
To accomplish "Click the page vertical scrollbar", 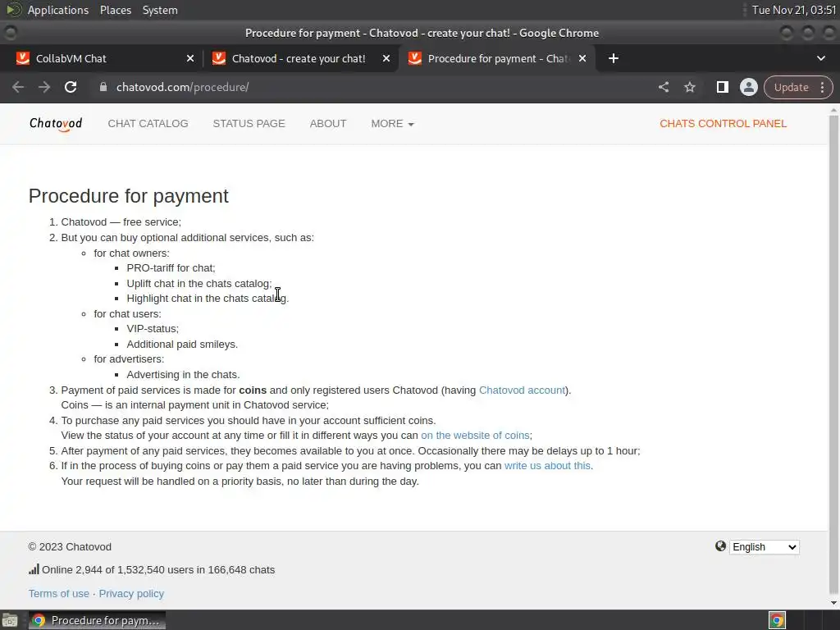I will coord(833,354).
